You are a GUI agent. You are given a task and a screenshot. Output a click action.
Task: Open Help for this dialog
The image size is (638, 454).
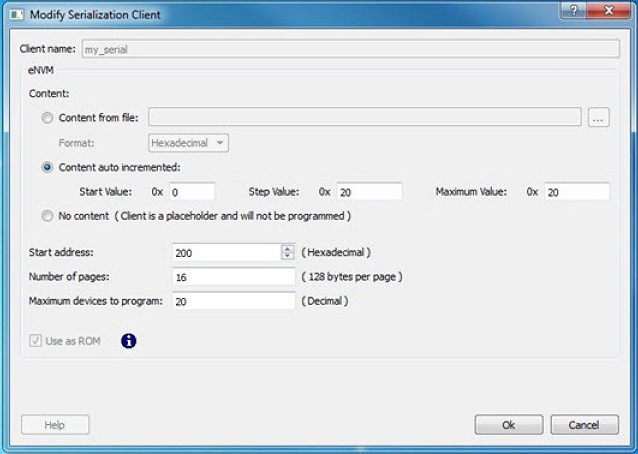click(x=55, y=425)
